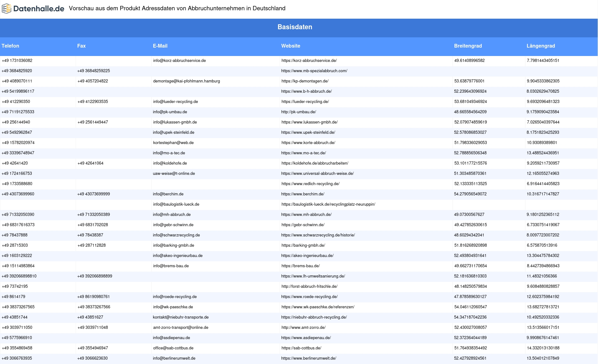Select email info@korz-abbruchservice.de
Image resolution: width=598 pixels, height=364 pixels.
(179, 61)
